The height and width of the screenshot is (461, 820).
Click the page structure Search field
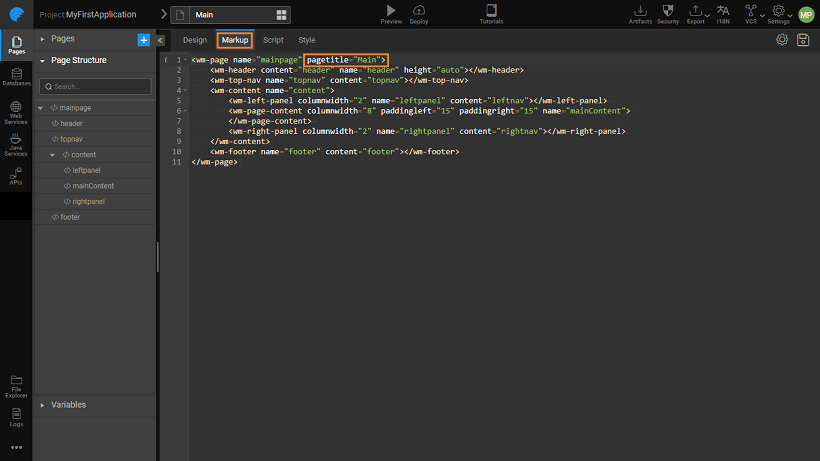coord(95,87)
